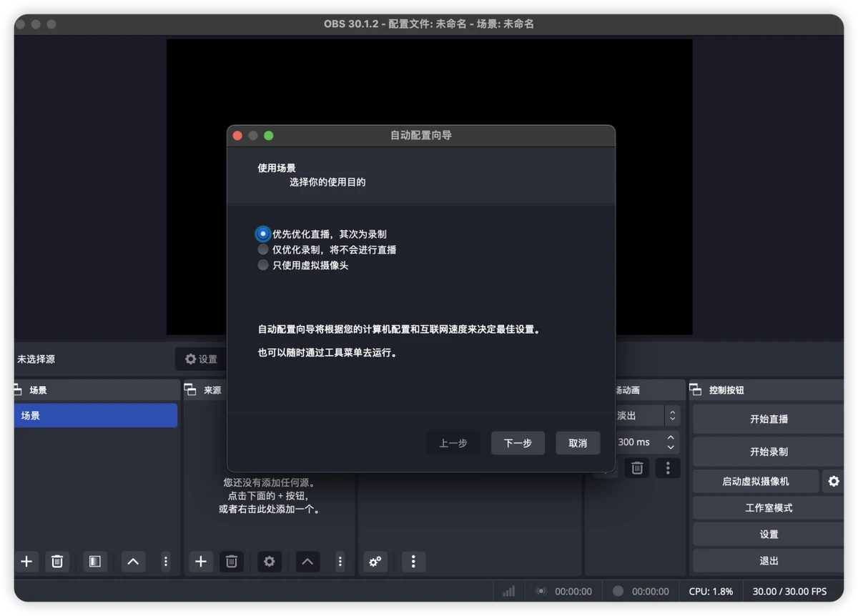Delete the selected scene with the trash icon
This screenshot has width=858, height=616.
coord(57,562)
